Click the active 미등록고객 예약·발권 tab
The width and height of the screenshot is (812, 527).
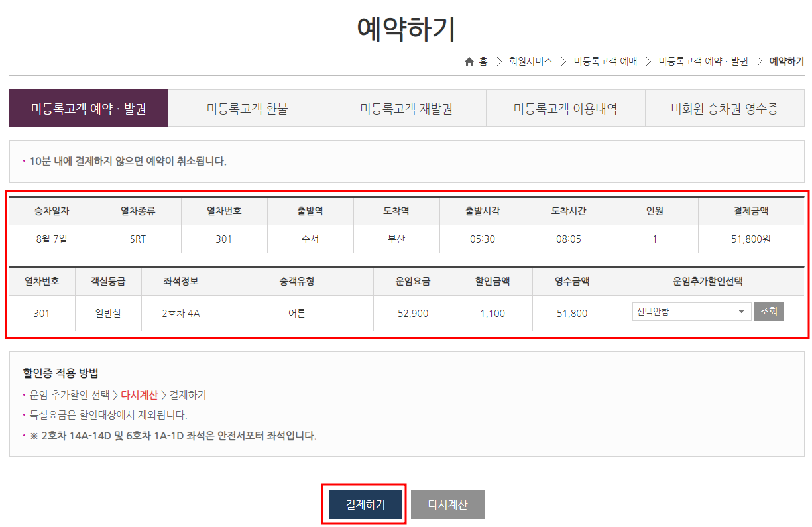(x=89, y=107)
